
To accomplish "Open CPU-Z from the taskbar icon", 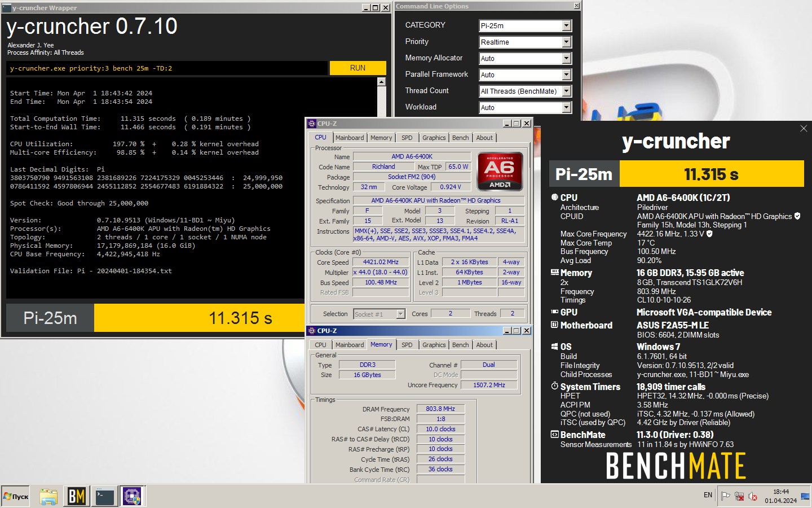I will pos(132,497).
